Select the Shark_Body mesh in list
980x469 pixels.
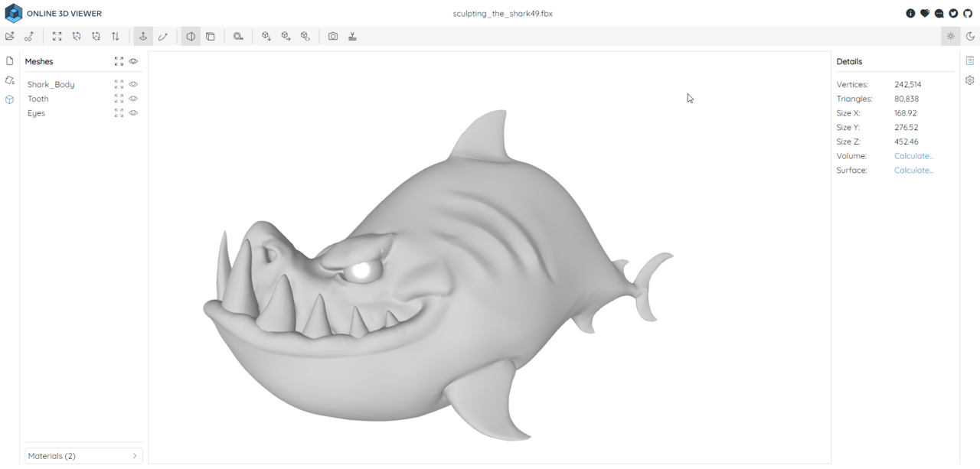[51, 84]
